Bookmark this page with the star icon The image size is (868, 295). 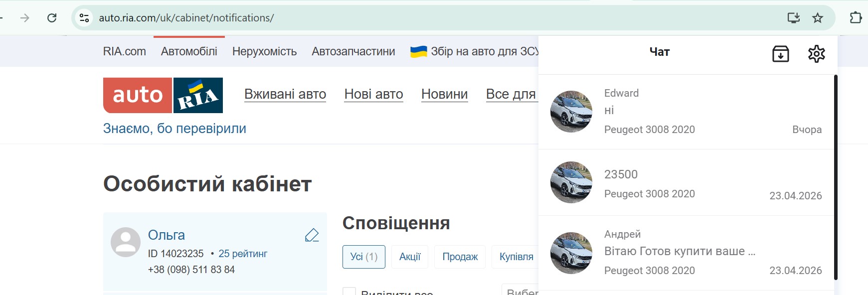(818, 18)
